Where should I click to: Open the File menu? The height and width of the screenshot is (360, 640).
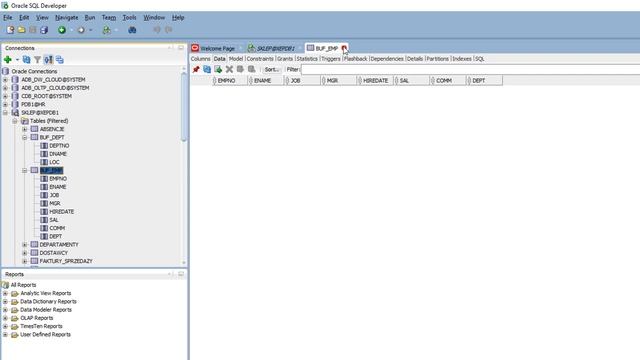coord(8,18)
